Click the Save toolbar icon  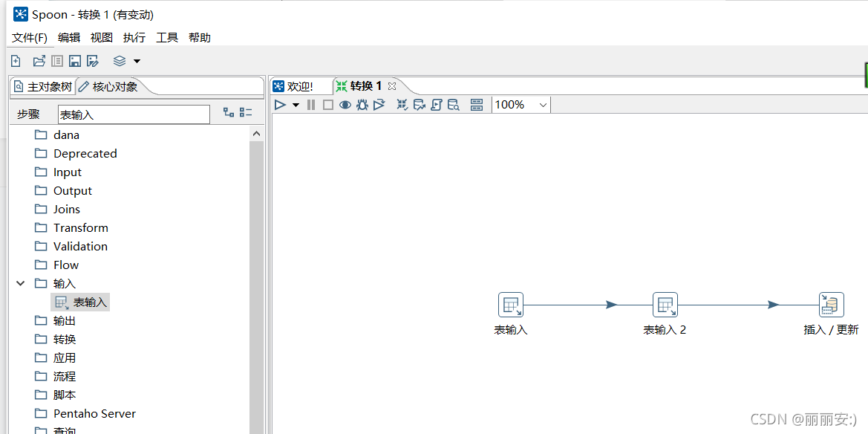click(75, 61)
